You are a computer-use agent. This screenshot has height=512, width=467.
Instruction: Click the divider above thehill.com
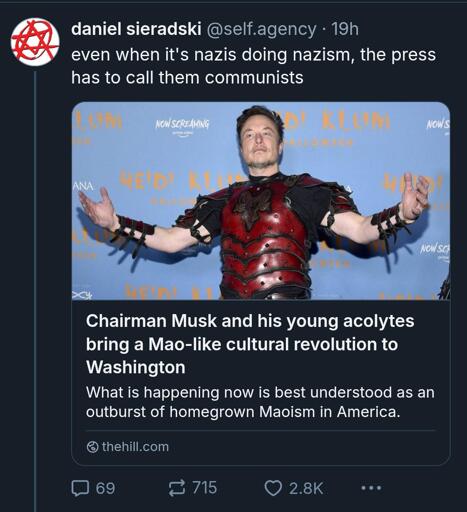(261, 430)
